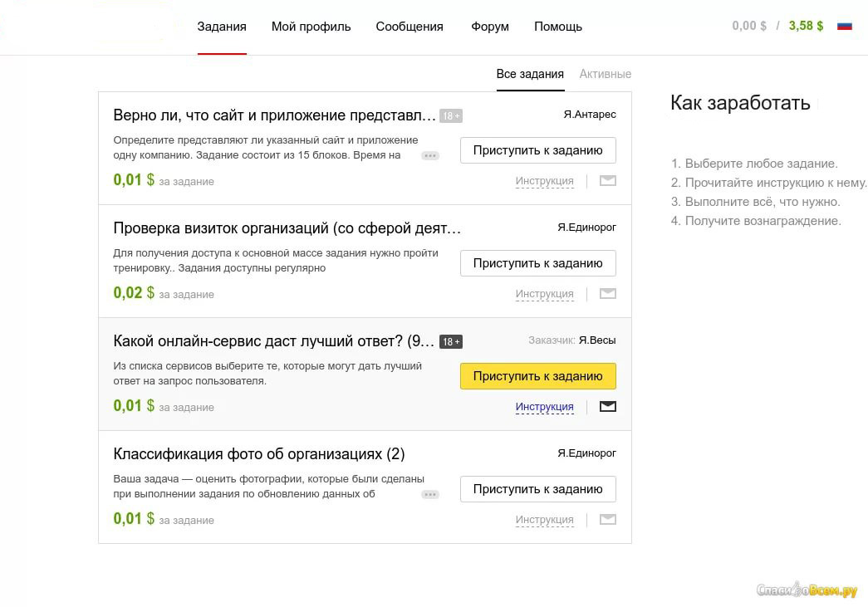Image resolution: width=868 pixels, height=607 pixels.
Task: Open the Форум page
Action: point(490,27)
